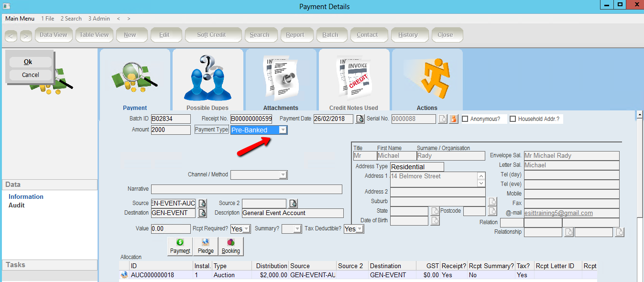This screenshot has height=282, width=644.
Task: Click the Source lookup icon
Action: 202,204
